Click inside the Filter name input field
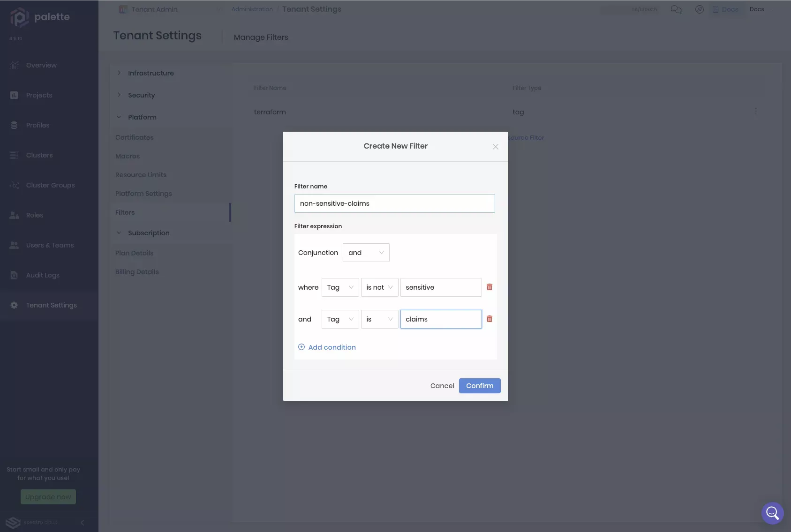 click(395, 203)
